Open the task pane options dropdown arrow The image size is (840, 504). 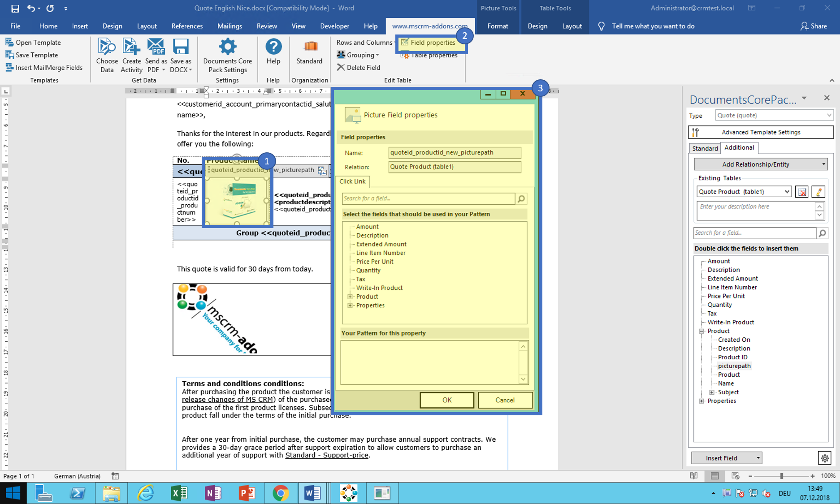tap(804, 98)
